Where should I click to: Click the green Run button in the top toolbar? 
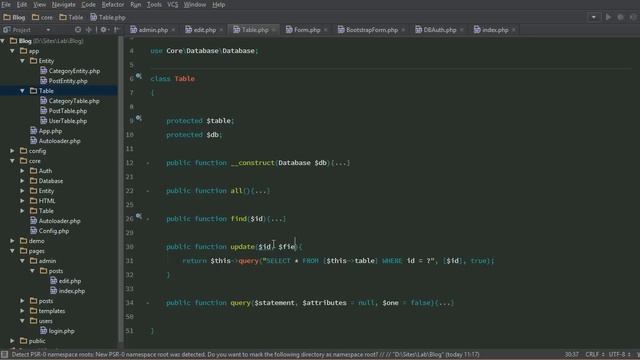[608, 17]
